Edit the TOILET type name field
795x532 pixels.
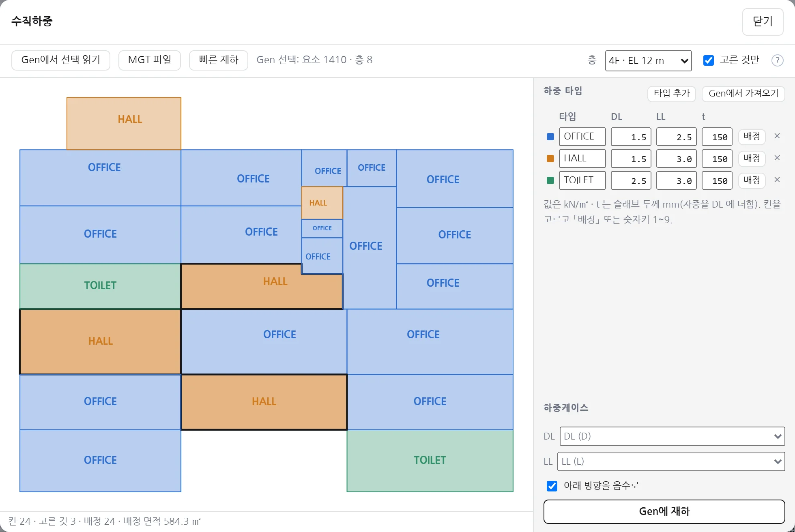point(582,180)
